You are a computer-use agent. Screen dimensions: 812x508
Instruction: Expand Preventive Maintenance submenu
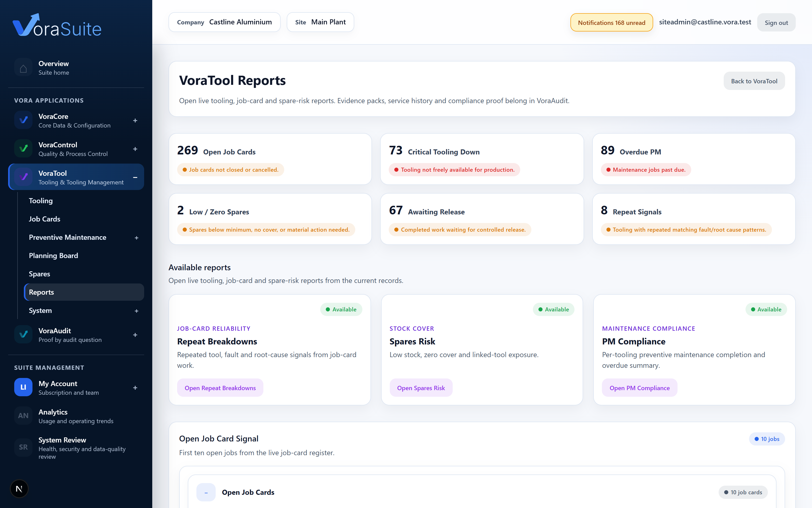[137, 237]
